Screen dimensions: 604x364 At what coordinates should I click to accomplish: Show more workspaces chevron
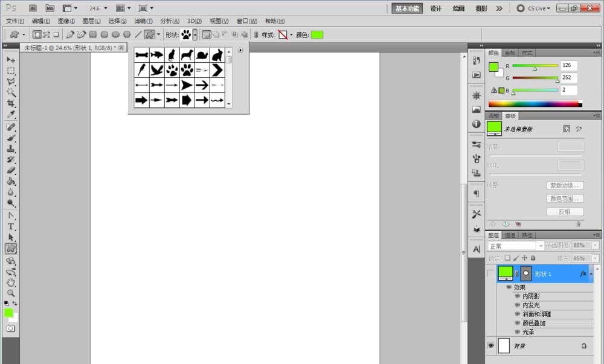(500, 8)
